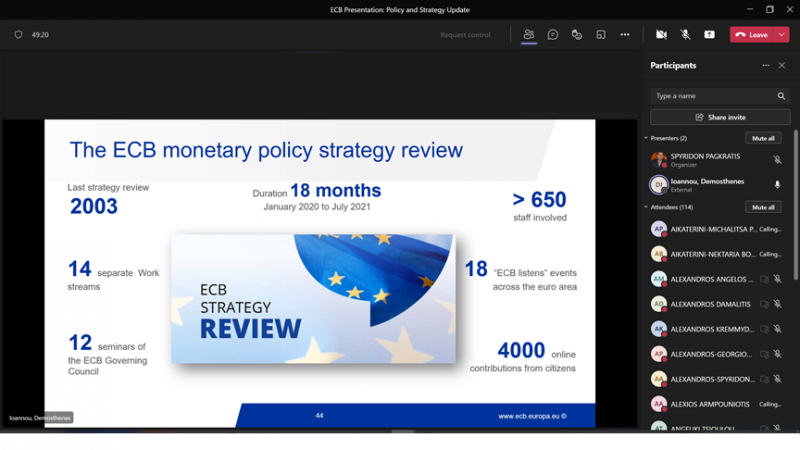Click Mute all for Attendees
The image size is (800, 450).
coord(763,207)
